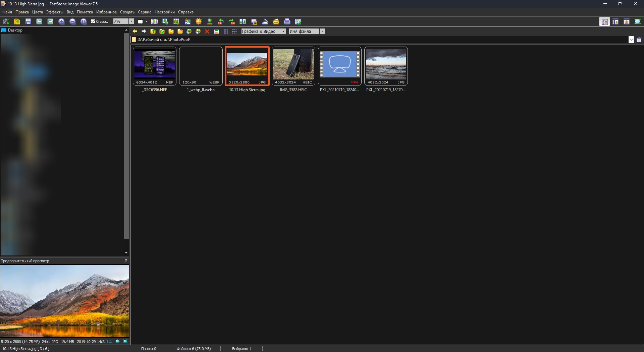This screenshot has height=352, width=644.
Task: Collapse the Предварительный просмотр panel
Action: pos(126,260)
